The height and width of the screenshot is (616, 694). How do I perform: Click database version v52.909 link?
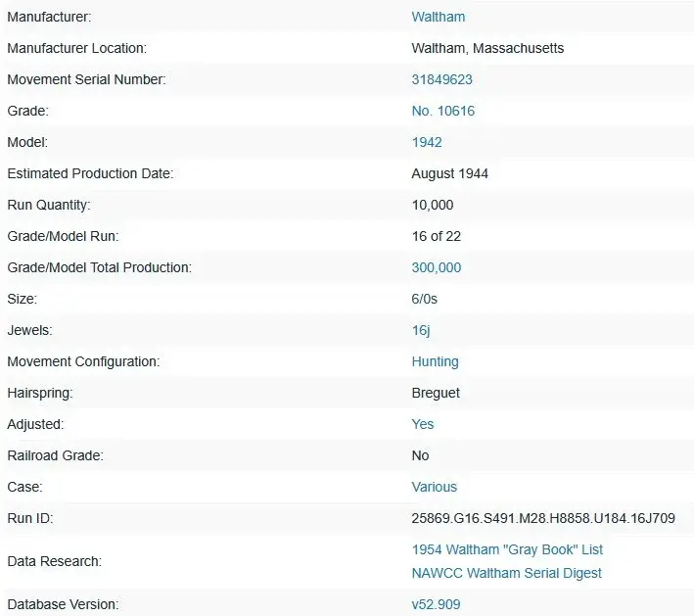point(436,604)
